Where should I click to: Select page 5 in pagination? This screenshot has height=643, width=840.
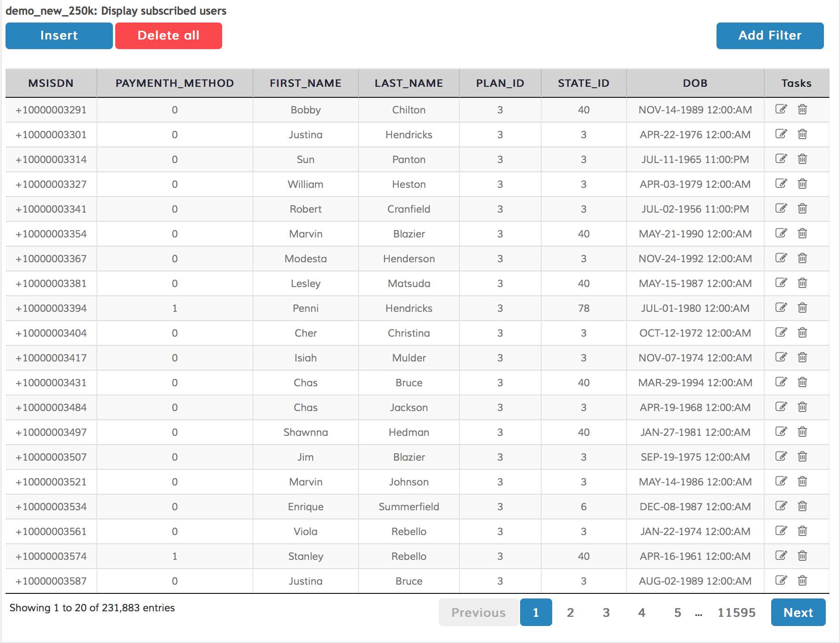pyautogui.click(x=678, y=612)
